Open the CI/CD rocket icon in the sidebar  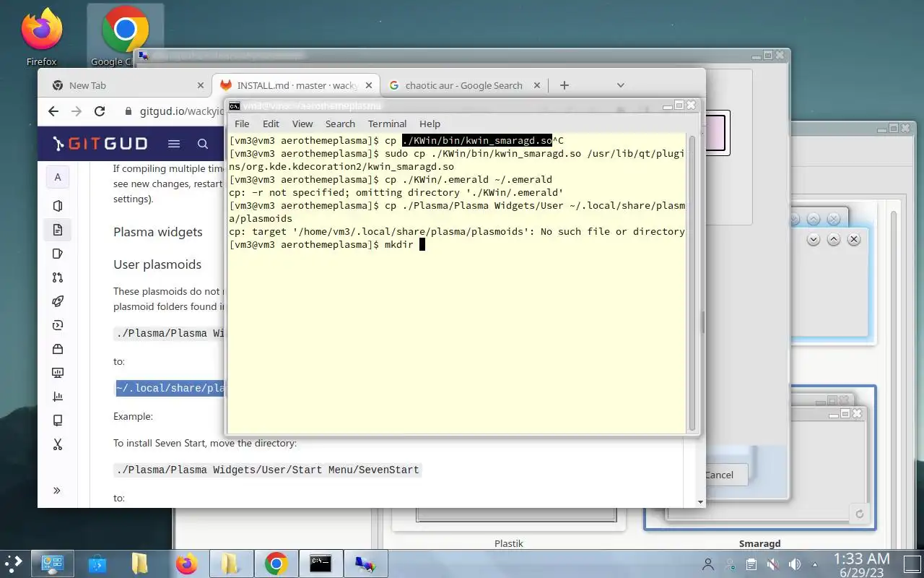click(x=58, y=301)
